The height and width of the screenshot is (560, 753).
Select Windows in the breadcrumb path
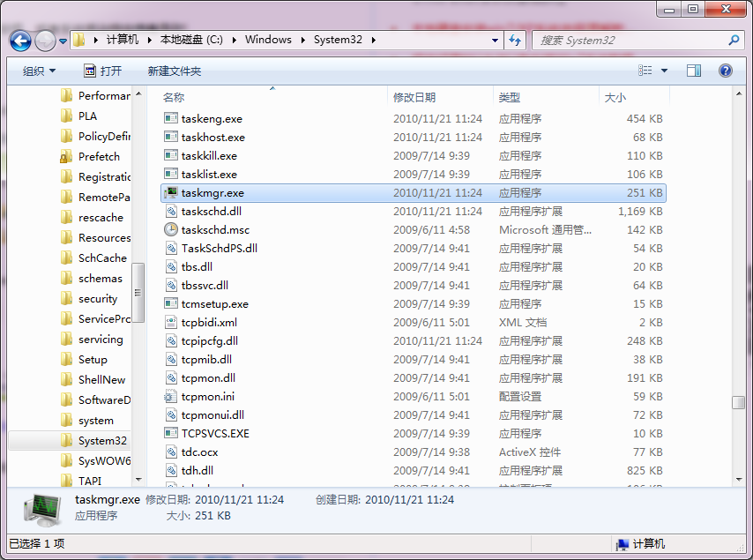pyautogui.click(x=268, y=40)
